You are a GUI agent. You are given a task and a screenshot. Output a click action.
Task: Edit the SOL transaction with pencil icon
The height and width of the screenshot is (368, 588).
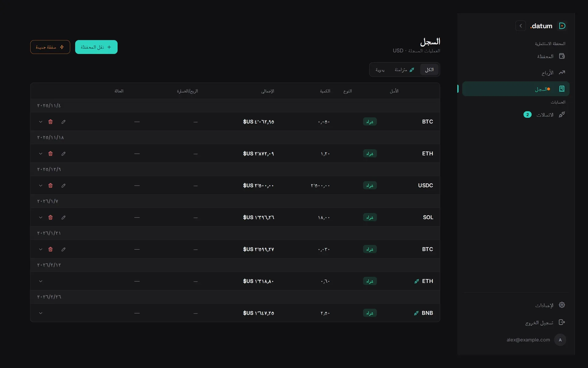tap(63, 217)
